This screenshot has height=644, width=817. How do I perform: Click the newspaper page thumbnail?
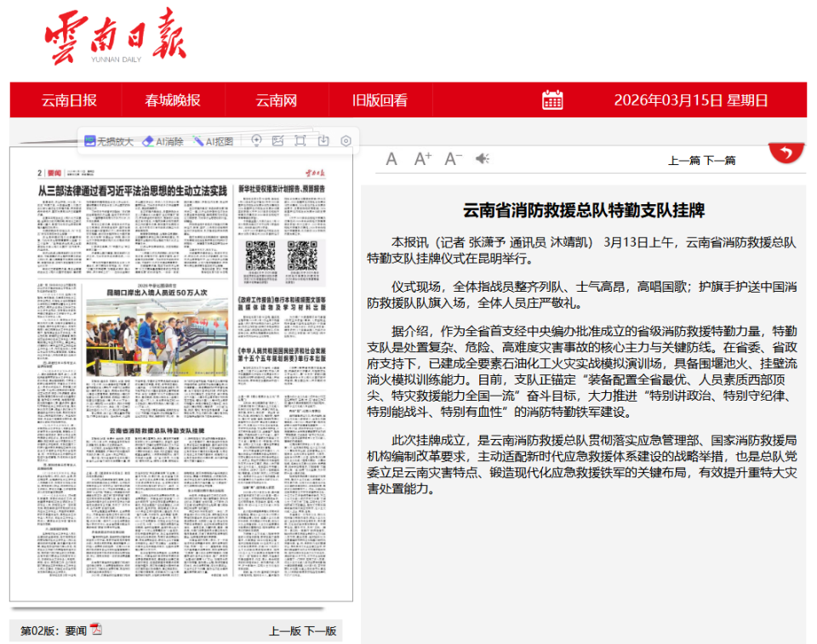(x=181, y=383)
